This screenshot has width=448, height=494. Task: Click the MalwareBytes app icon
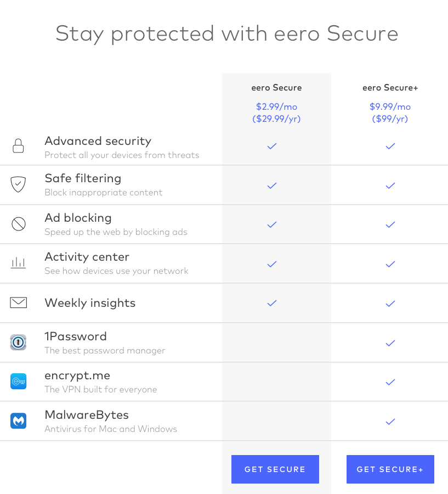tap(18, 421)
